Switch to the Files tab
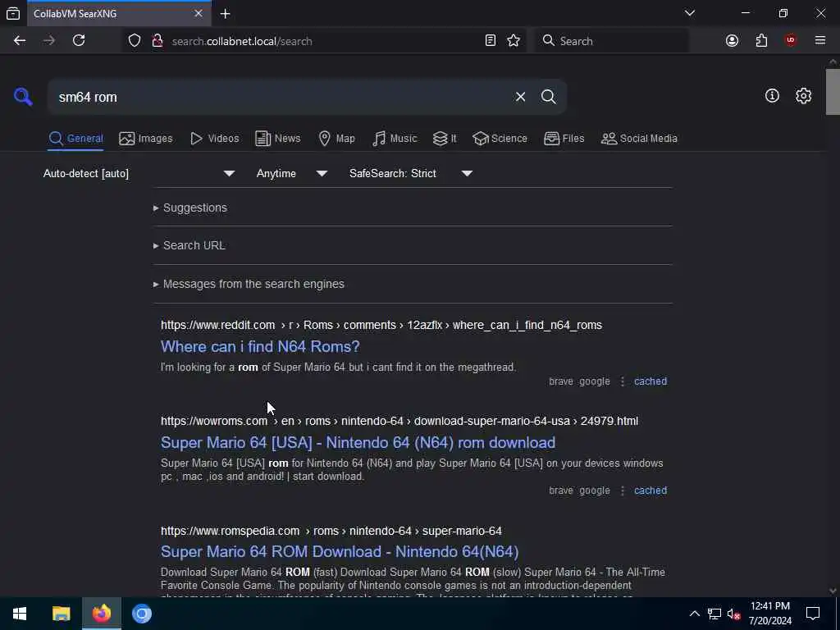Image resolution: width=840 pixels, height=630 pixels. click(564, 139)
